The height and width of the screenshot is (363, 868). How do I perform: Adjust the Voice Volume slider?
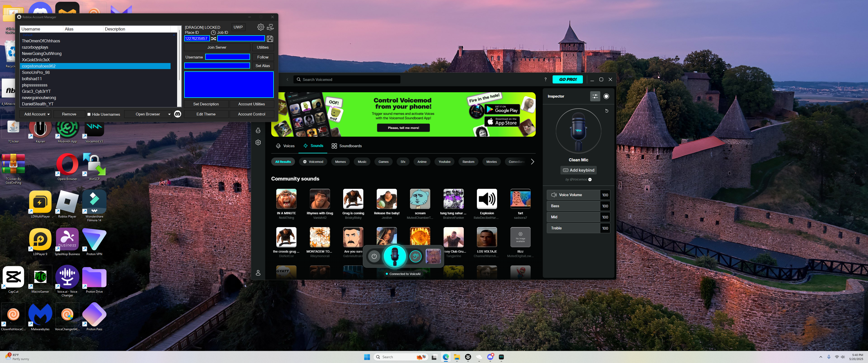click(574, 195)
